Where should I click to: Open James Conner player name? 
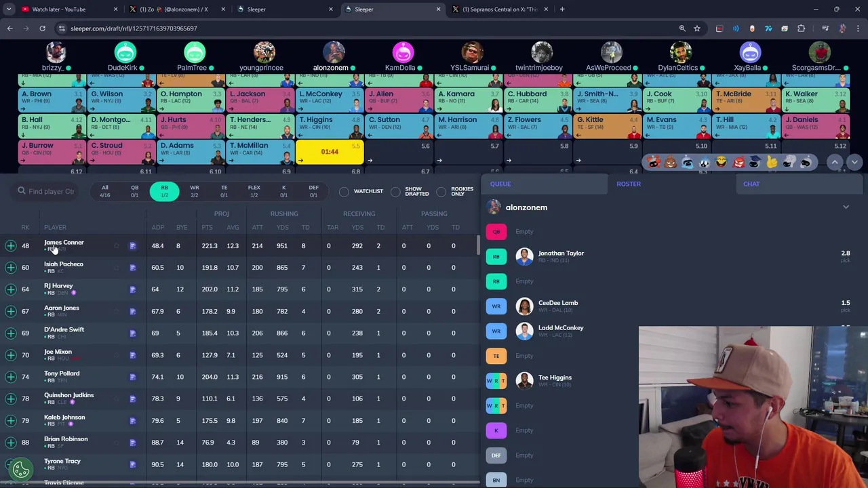[x=64, y=243]
